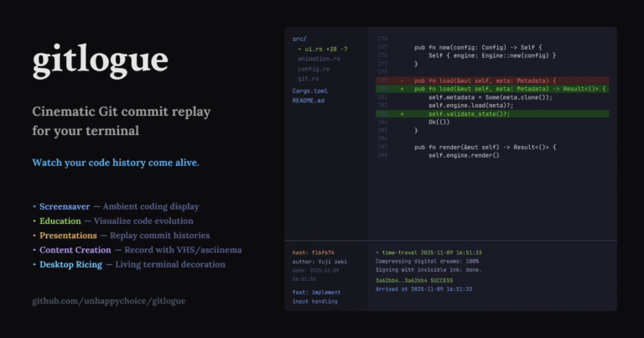Click the triangle bullet beside Screensaver
The image size is (644, 338).
click(x=34, y=206)
